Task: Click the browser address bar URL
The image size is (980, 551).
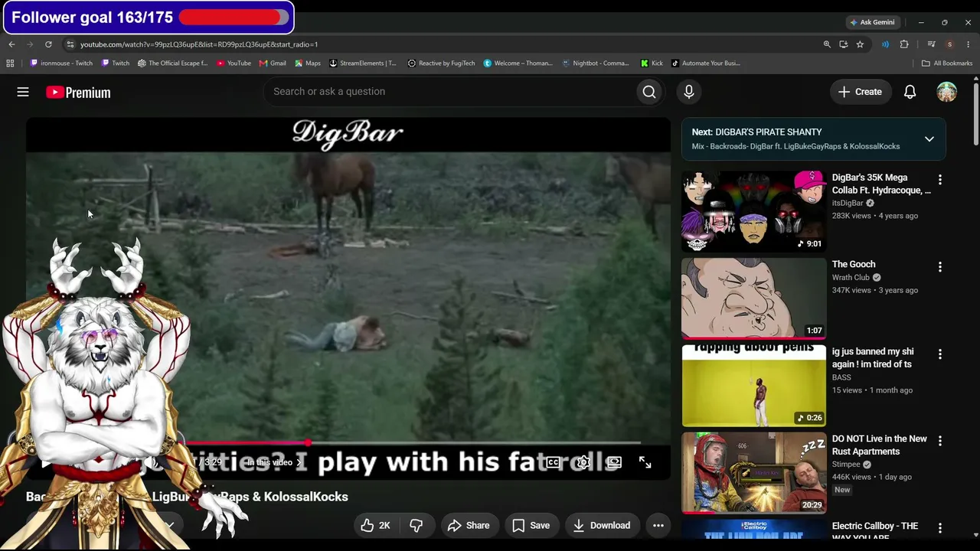Action: tap(199, 44)
